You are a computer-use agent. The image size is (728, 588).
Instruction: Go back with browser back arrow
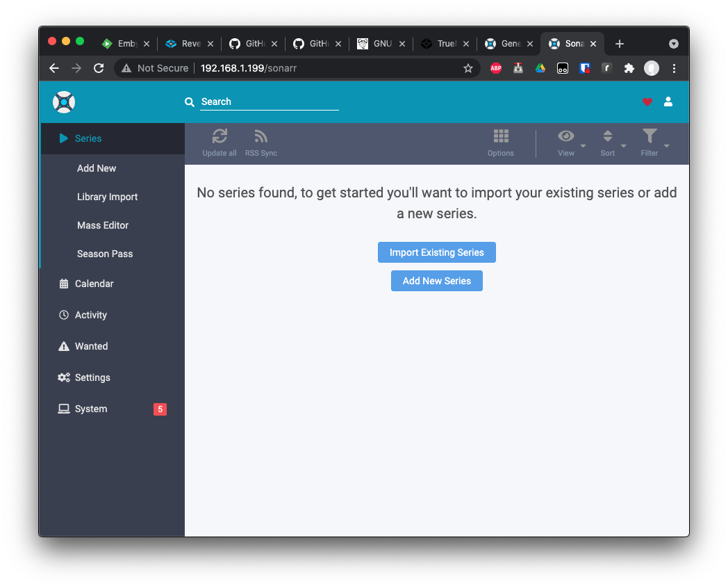tap(54, 68)
